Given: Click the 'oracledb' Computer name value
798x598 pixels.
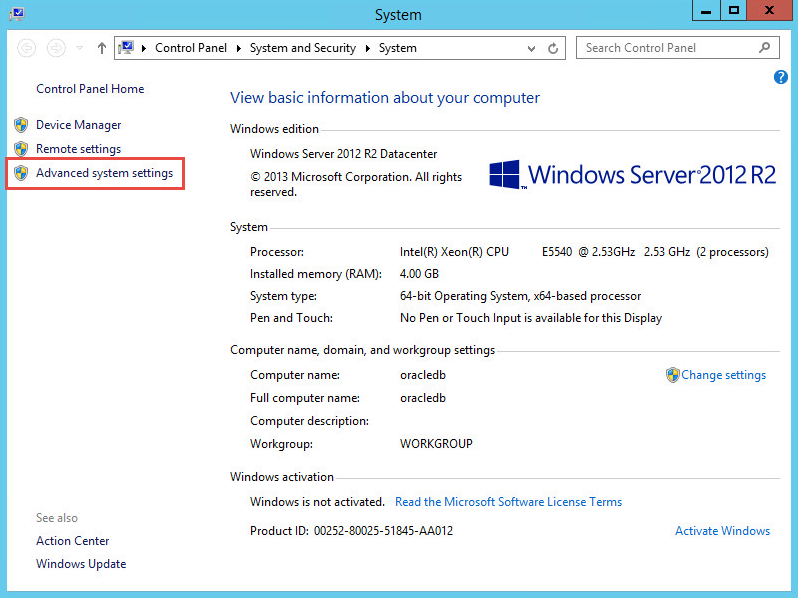Looking at the screenshot, I should (423, 375).
